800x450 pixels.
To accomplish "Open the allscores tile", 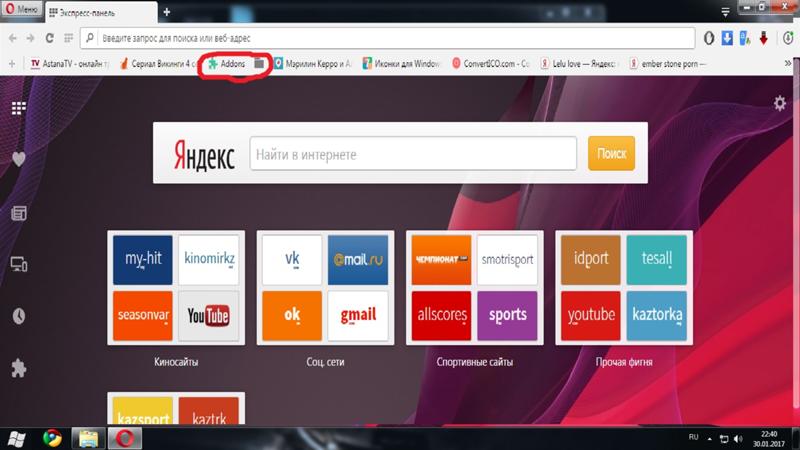I will coord(441,315).
